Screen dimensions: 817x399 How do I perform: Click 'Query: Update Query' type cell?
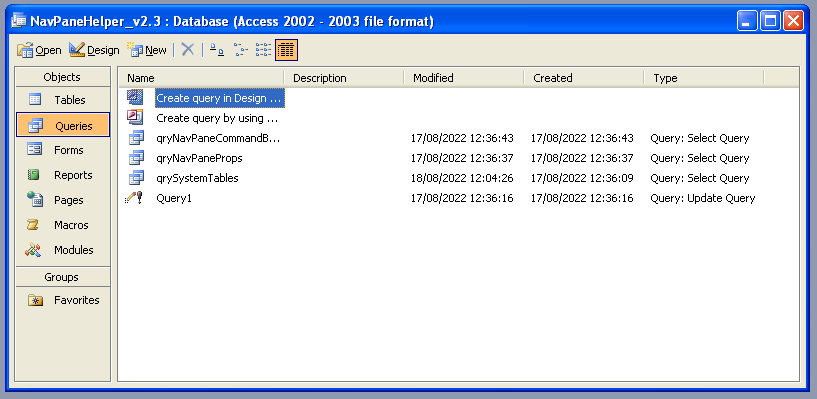703,198
